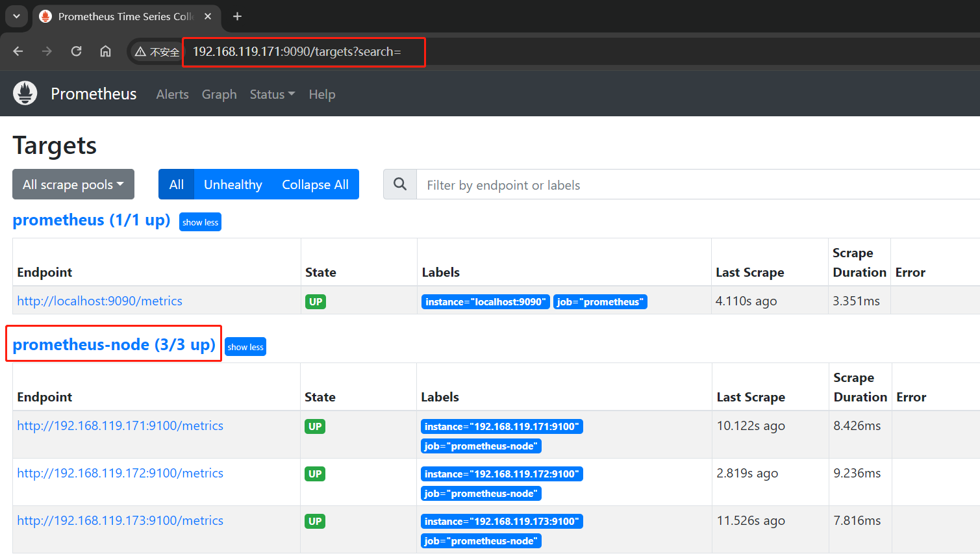This screenshot has height=558, width=980.
Task: Click the browser forward arrow
Action: click(x=47, y=51)
